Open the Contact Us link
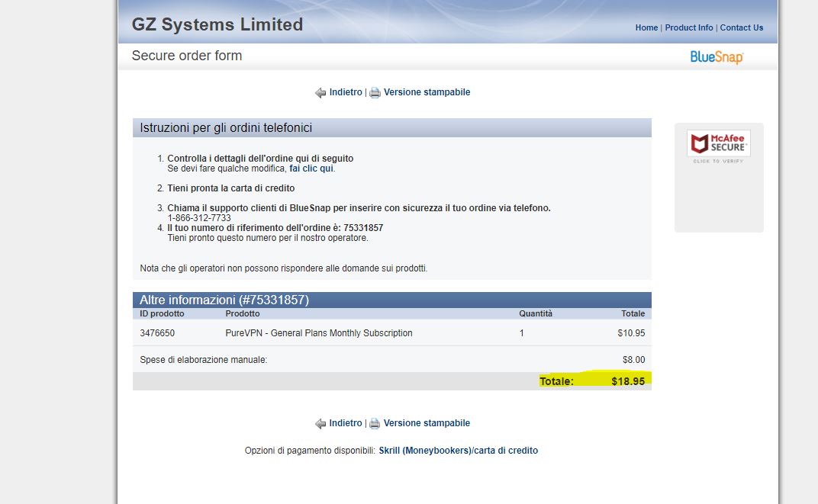818x504 pixels. pos(742,27)
